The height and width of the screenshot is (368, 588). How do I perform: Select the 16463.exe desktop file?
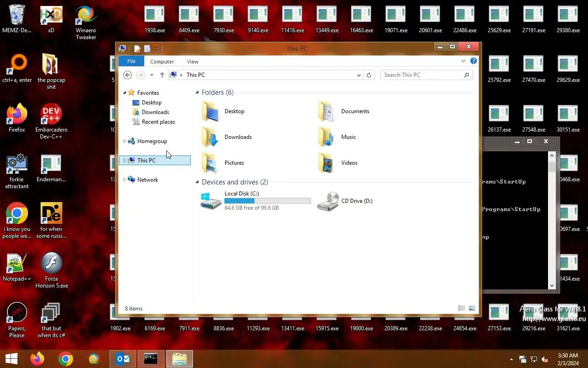362,19
